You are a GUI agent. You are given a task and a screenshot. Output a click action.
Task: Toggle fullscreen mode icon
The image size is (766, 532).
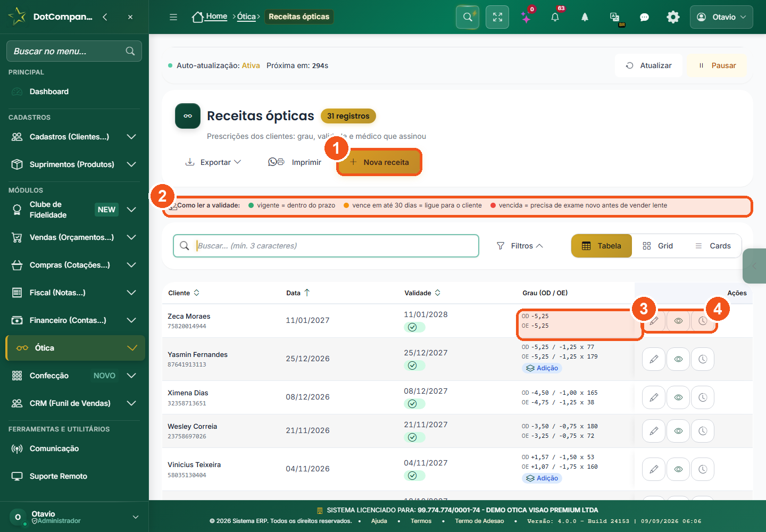coord(497,17)
